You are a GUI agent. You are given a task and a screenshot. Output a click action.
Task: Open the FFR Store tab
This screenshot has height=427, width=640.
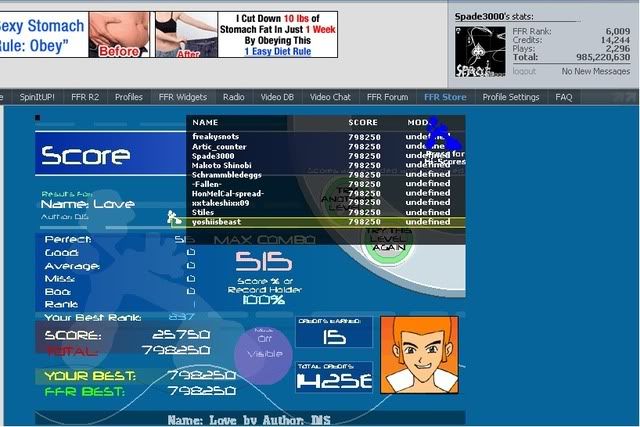click(445, 97)
